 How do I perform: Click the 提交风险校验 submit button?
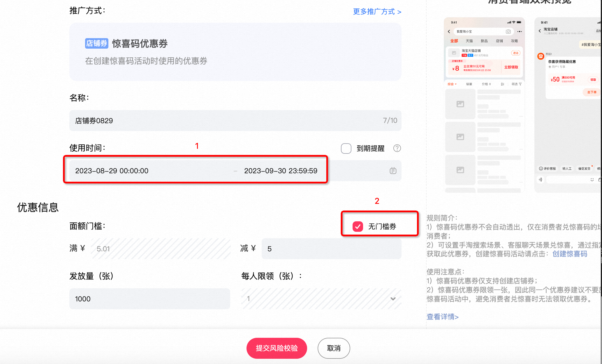(x=277, y=348)
